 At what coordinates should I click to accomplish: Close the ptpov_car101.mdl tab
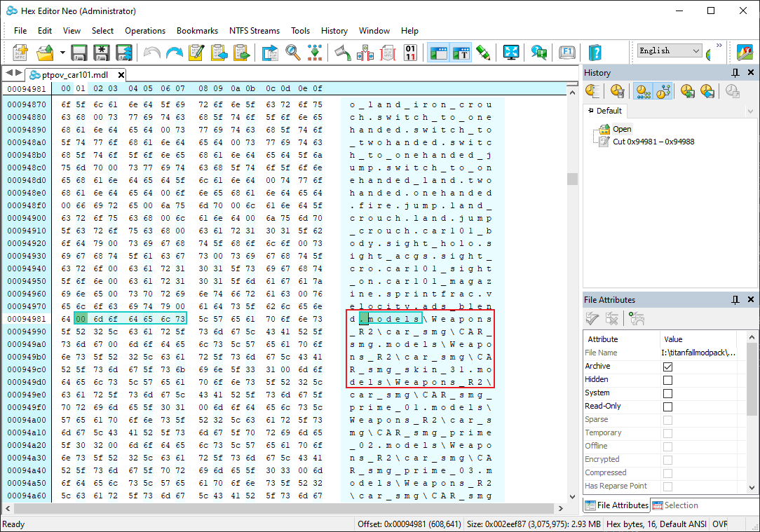click(x=121, y=74)
